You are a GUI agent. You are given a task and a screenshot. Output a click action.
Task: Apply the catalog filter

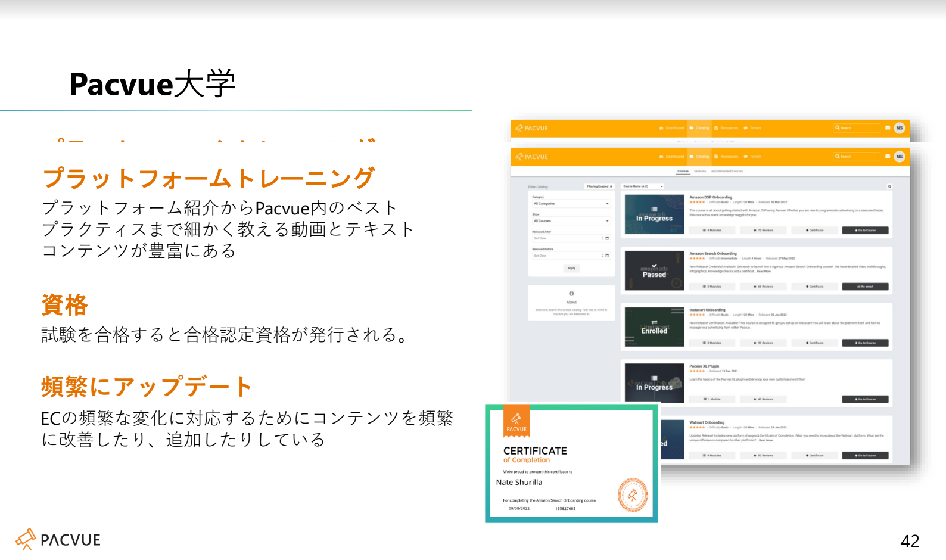tap(571, 268)
